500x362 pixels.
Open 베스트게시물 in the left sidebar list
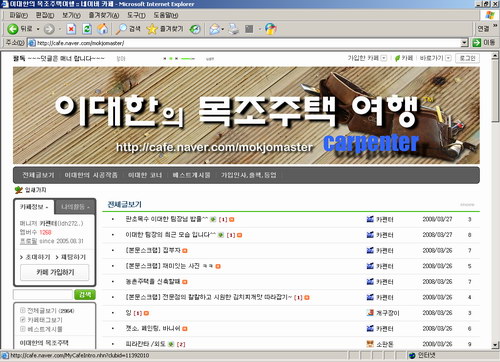[45, 329]
